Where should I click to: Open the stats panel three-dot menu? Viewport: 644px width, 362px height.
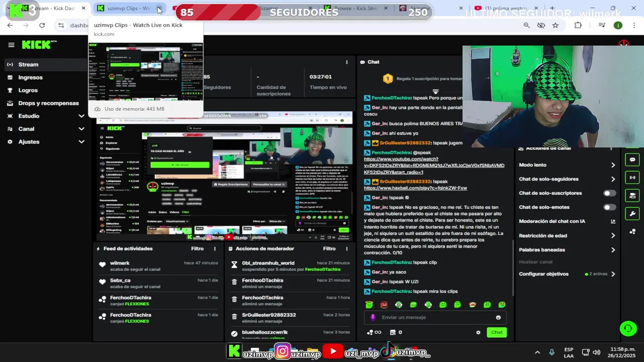(x=347, y=62)
